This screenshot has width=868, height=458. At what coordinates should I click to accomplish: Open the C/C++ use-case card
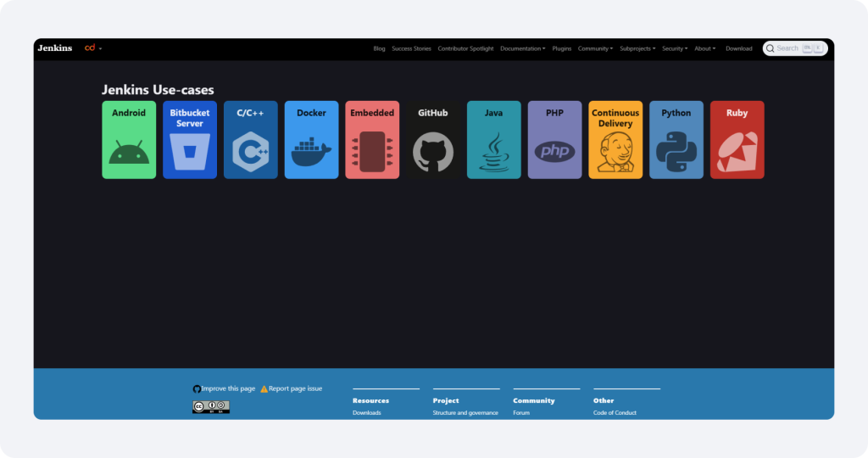tap(251, 140)
